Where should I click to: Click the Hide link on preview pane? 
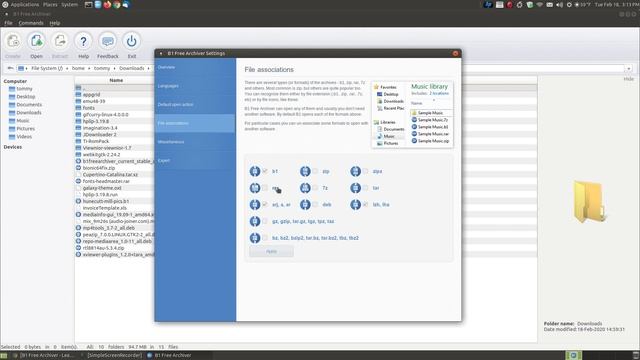[629, 79]
